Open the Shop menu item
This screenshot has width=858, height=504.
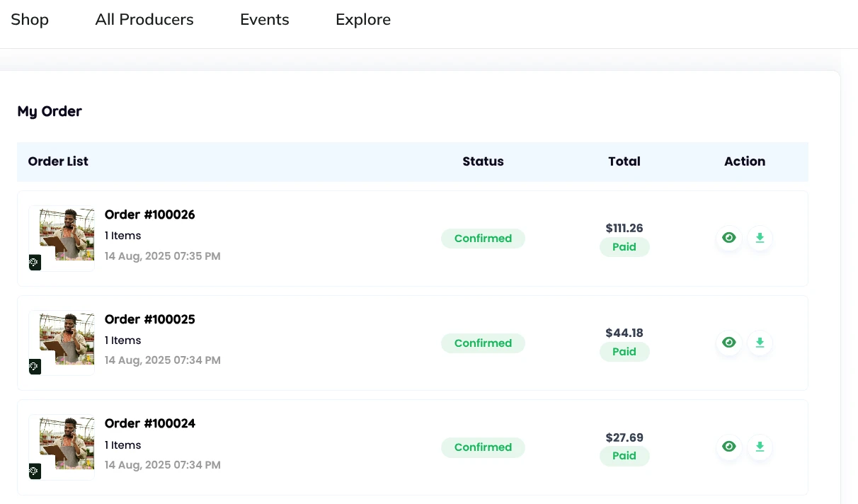pos(30,20)
